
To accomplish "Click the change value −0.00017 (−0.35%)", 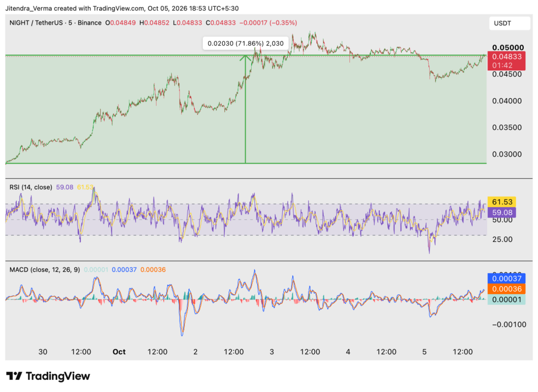I will click(x=268, y=23).
